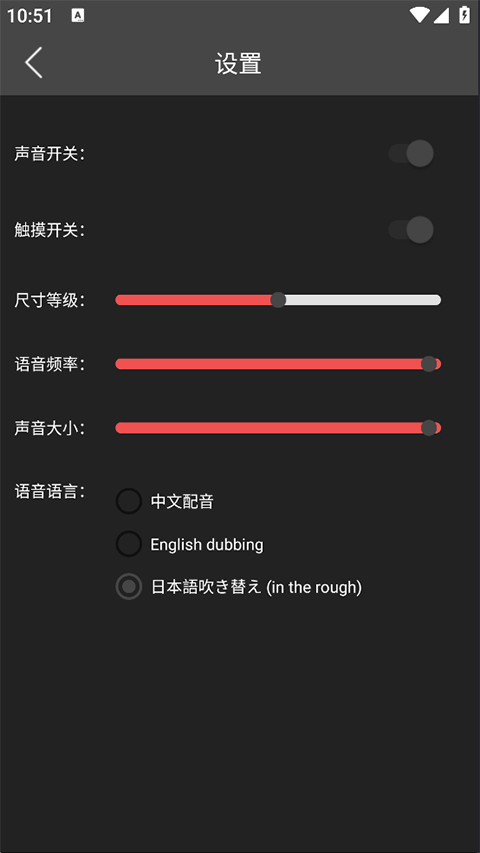480x853 pixels.
Task: Click the "English dubbing" label text
Action: pyautogui.click(x=207, y=545)
